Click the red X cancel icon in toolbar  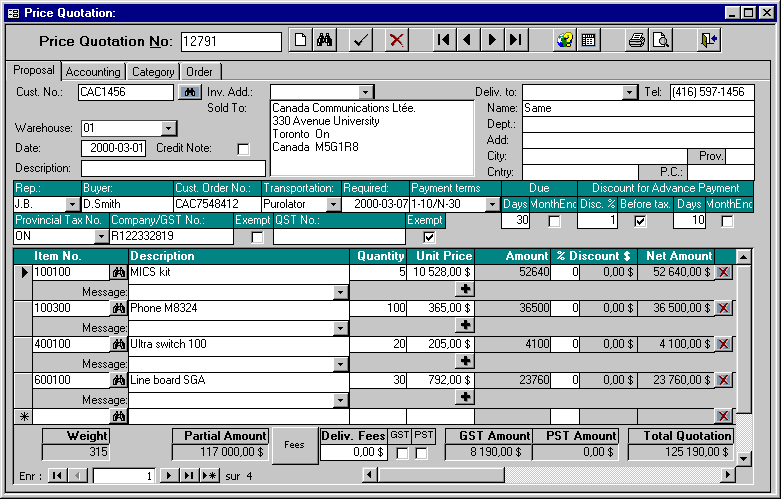click(397, 41)
